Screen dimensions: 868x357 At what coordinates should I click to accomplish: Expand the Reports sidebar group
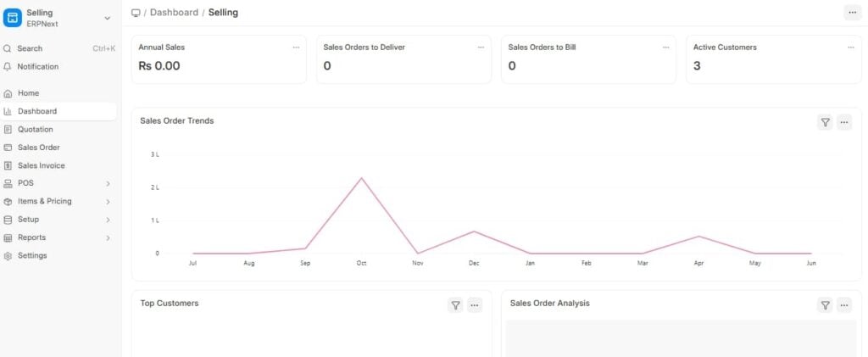[108, 238]
